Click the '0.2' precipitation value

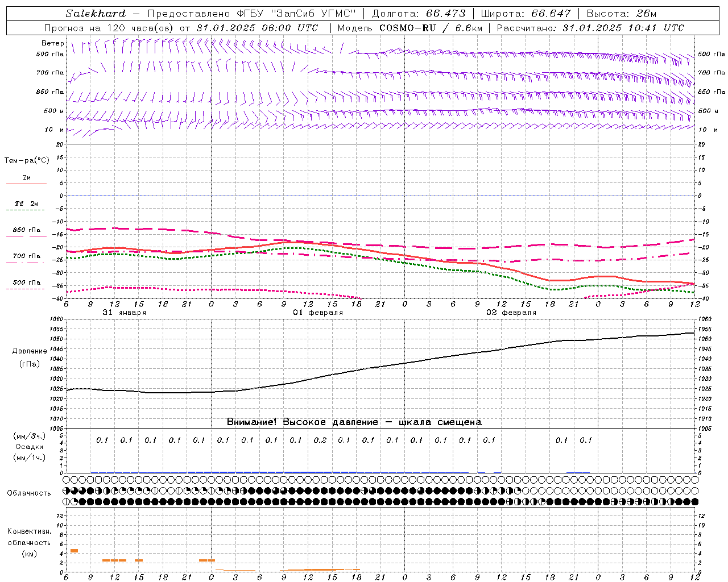(320, 440)
